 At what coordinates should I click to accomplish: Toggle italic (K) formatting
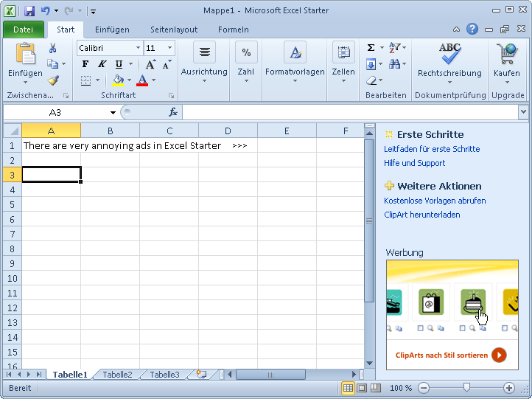[x=102, y=64]
